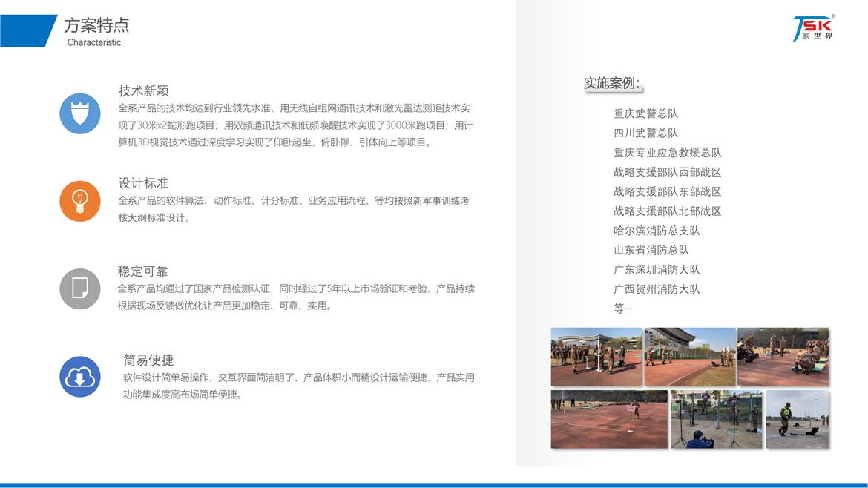Open the photo with camera tripods and pull-up bars
868x488 pixels.
[716, 419]
